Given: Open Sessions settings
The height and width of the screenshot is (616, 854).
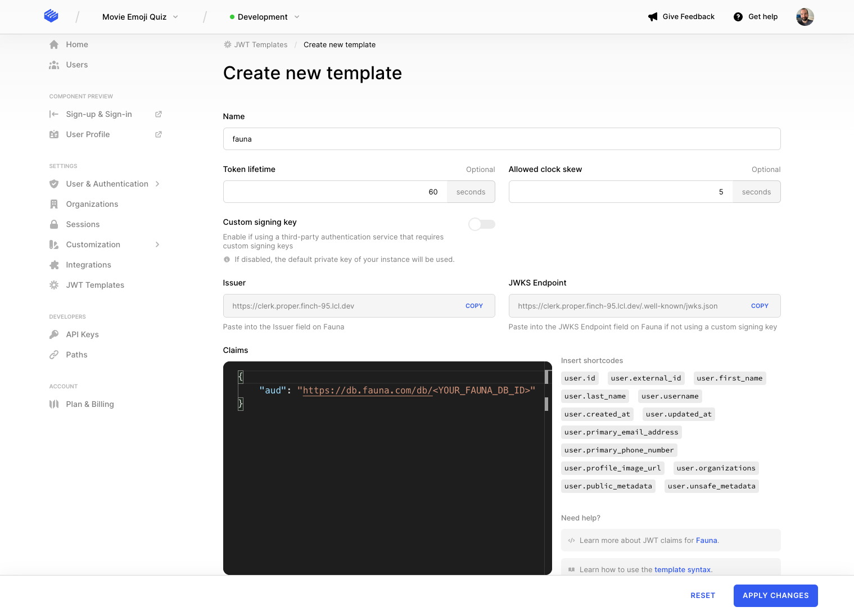Looking at the screenshot, I should [83, 224].
